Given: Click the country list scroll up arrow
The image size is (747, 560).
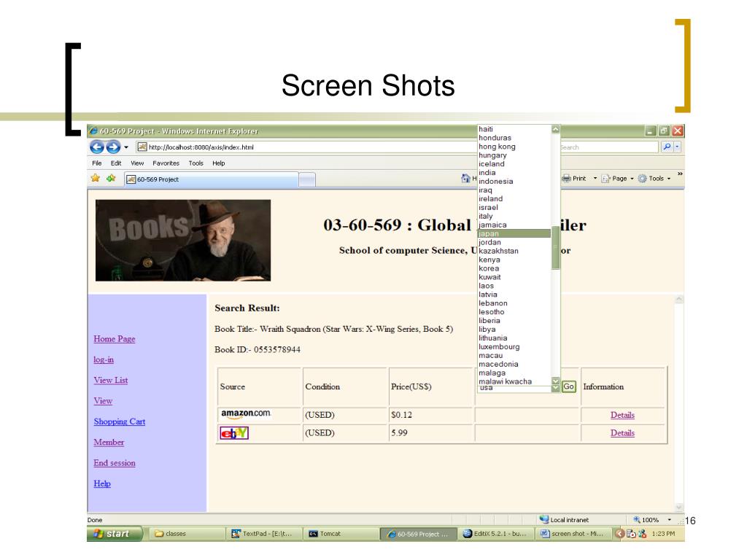Looking at the screenshot, I should point(555,129).
